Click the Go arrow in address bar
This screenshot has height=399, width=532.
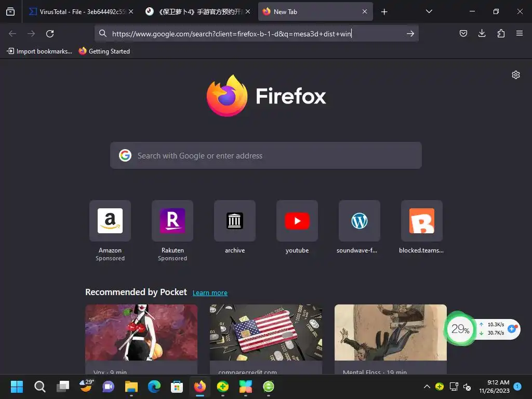410,34
